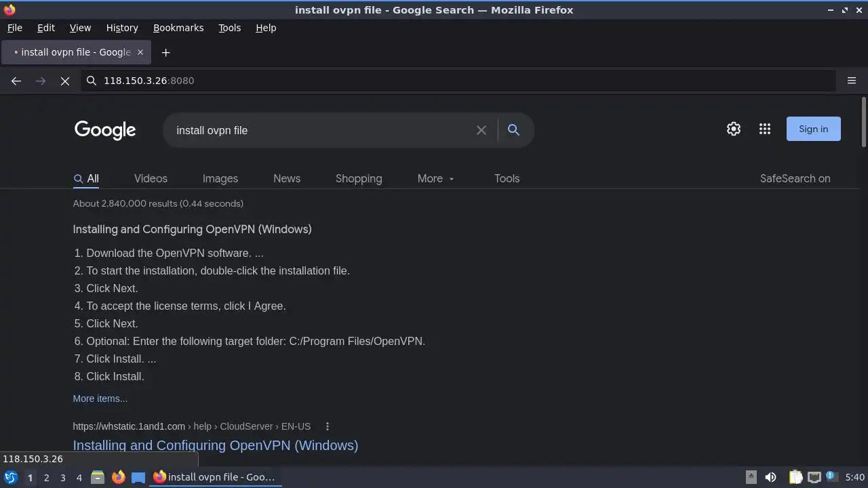Screen dimensions: 868x488
Task: Open the three-dot menu beside whstatic.1and1.com result
Action: tap(328, 426)
